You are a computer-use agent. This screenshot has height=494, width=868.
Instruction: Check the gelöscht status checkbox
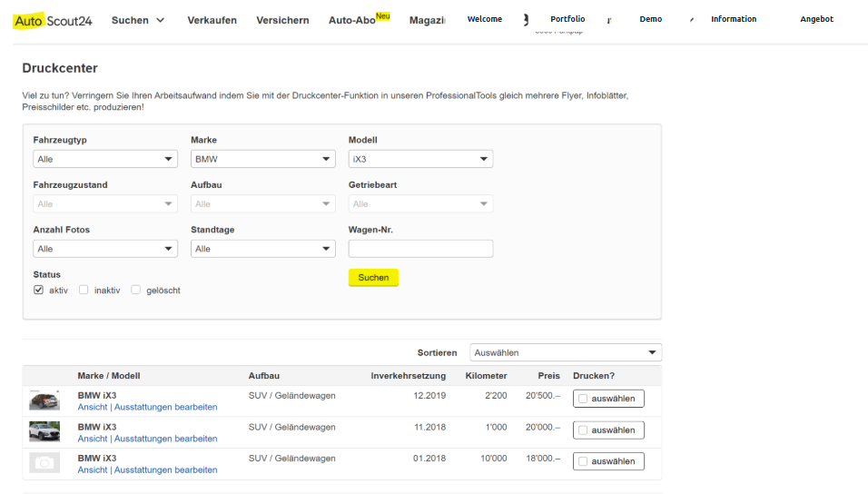tap(135, 290)
